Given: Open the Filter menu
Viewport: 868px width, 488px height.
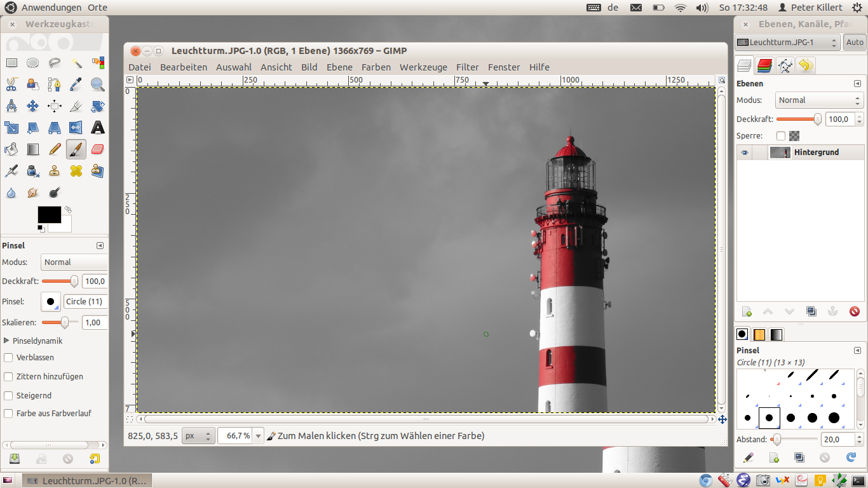Looking at the screenshot, I should (x=468, y=67).
